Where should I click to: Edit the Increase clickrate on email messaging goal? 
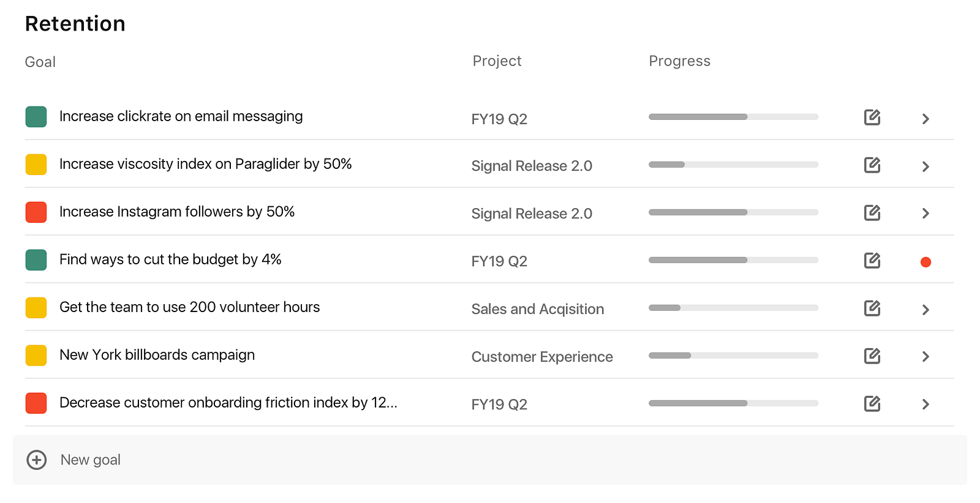click(x=872, y=117)
